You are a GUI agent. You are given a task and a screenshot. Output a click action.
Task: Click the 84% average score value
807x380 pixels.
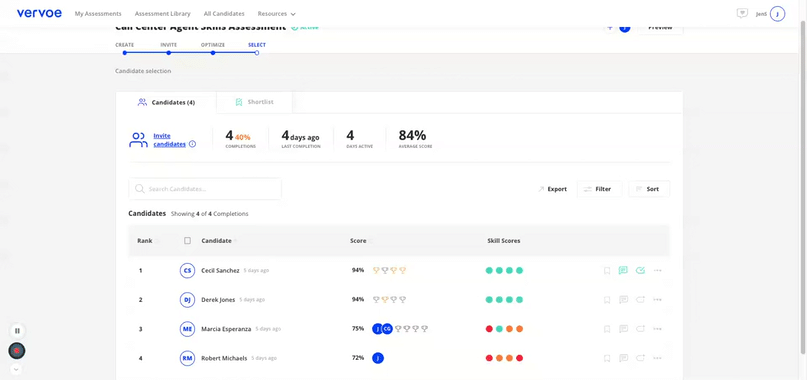[412, 135]
